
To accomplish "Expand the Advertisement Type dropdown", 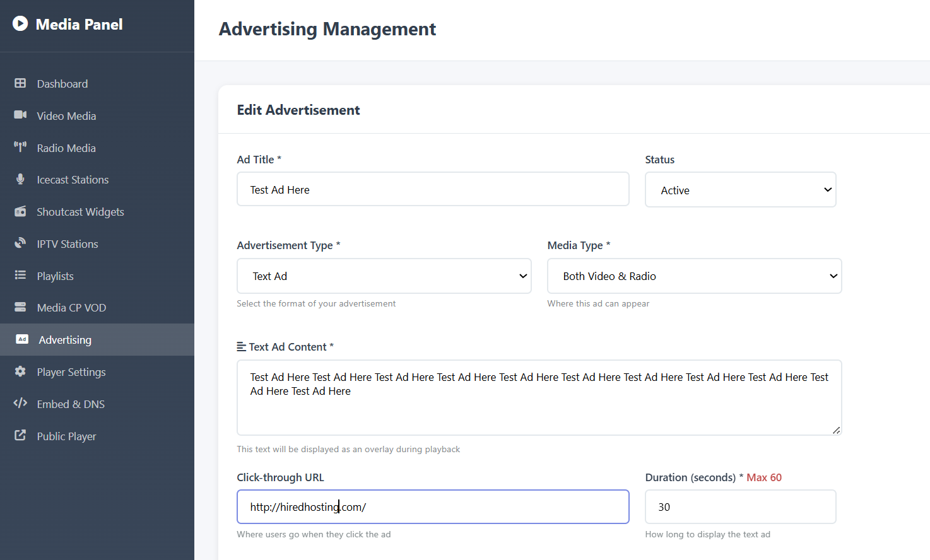I will [x=384, y=276].
